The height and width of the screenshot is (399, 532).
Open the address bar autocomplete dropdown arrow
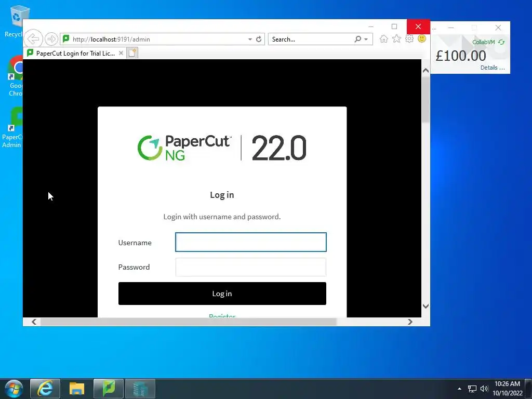point(250,39)
